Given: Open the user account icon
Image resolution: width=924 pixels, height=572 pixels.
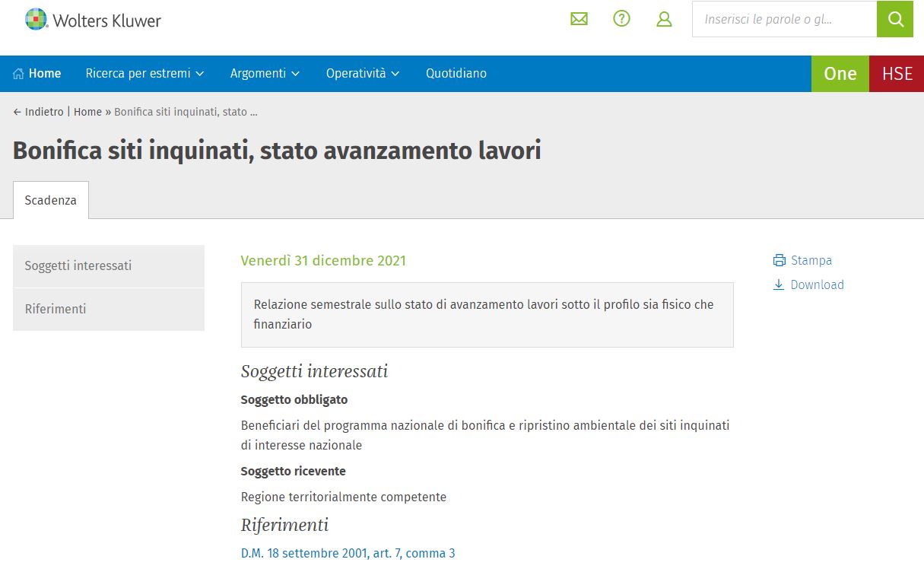Looking at the screenshot, I should [664, 19].
